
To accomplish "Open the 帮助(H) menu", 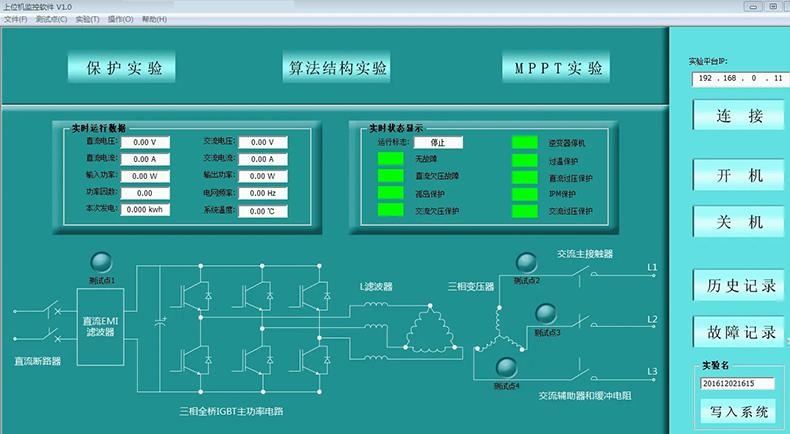I will 155,19.
